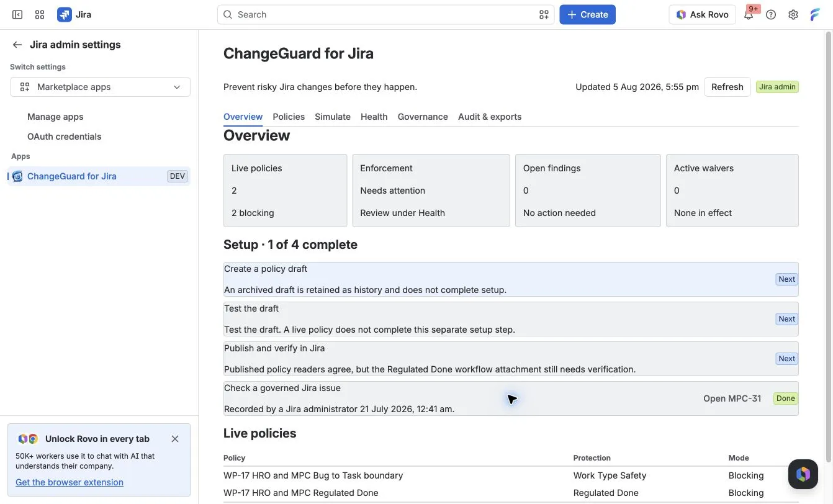Click the Active waivers summary card

[x=732, y=191]
